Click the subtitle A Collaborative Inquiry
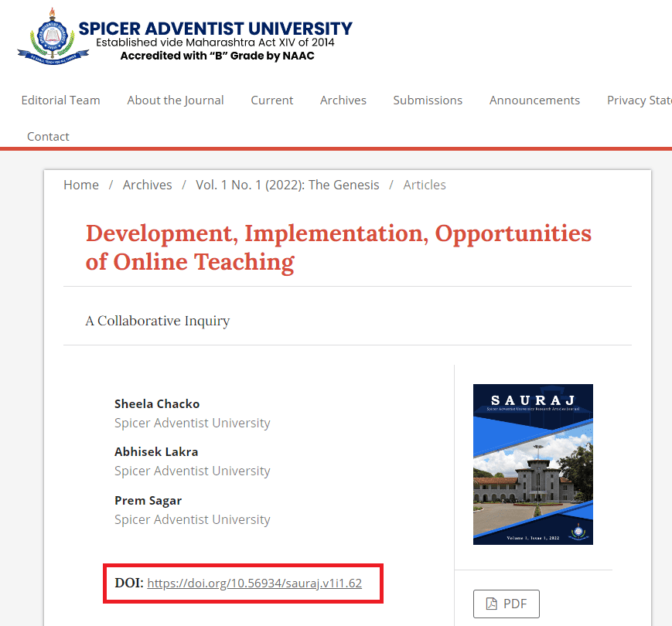 pos(157,321)
